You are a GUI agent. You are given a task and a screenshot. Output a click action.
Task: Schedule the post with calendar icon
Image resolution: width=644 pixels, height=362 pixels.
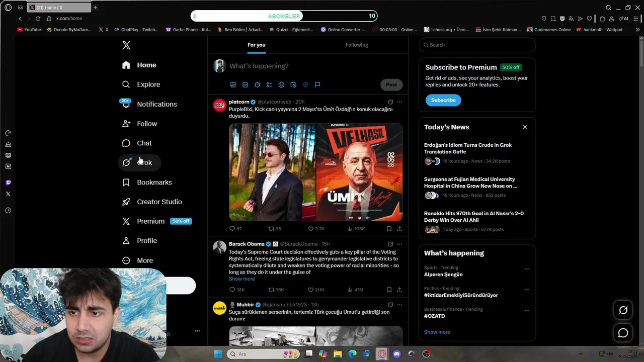[293, 85]
